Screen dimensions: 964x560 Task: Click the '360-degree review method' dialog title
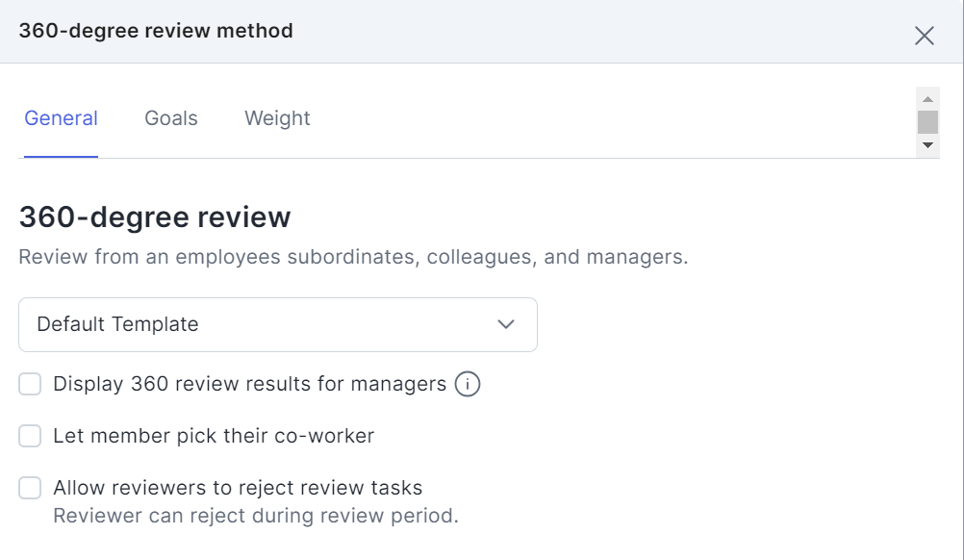click(x=156, y=31)
